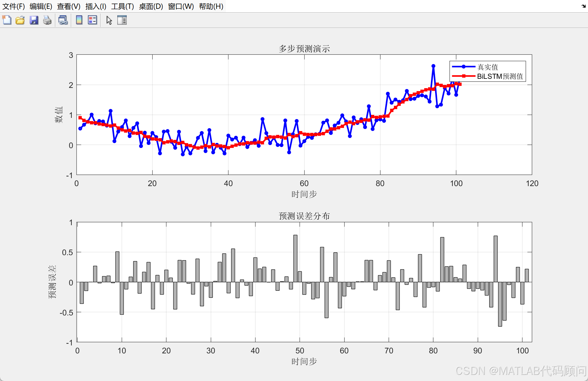The height and width of the screenshot is (381, 588).
Task: Print the figure using the printer icon
Action: pyautogui.click(x=47, y=20)
